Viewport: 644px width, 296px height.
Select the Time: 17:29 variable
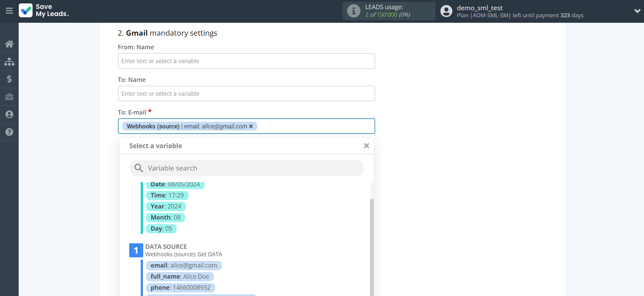point(167,195)
